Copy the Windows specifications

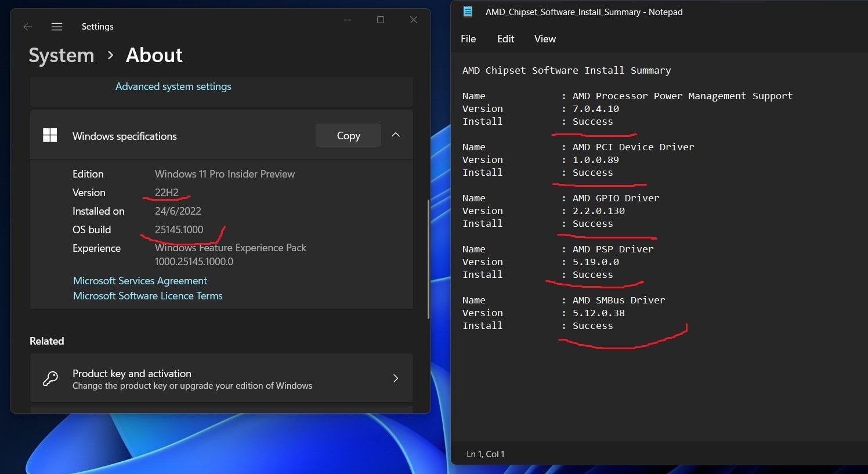click(348, 135)
